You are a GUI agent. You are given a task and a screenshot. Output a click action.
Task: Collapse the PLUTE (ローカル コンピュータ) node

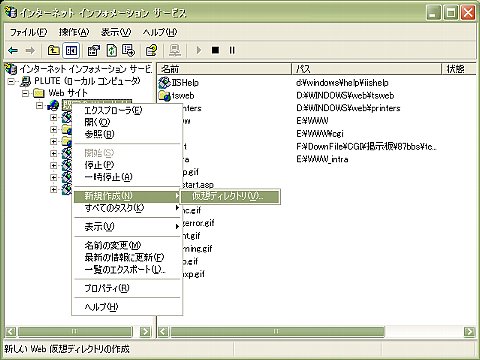point(11,81)
